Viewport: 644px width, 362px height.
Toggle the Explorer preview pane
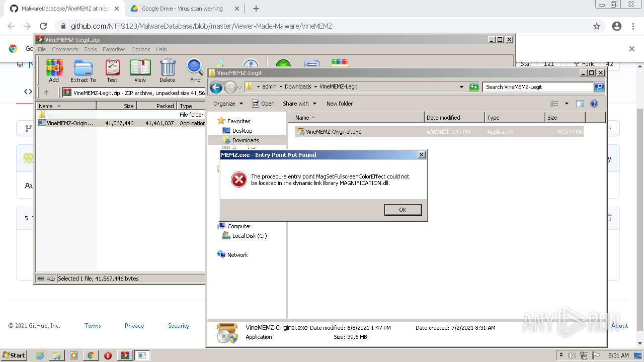tap(580, 104)
